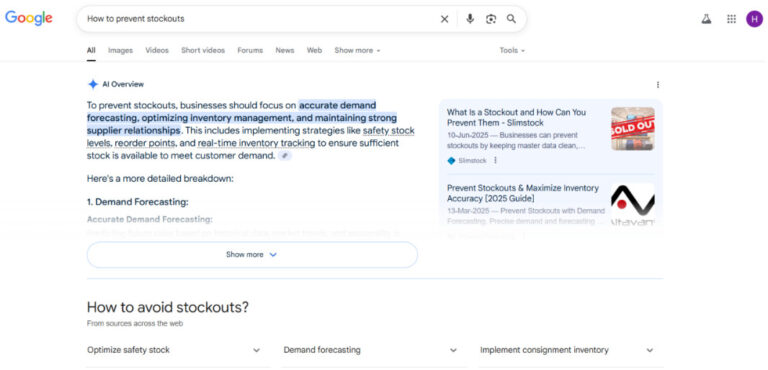Open Slimstock result three-dot menu

[x=495, y=160]
